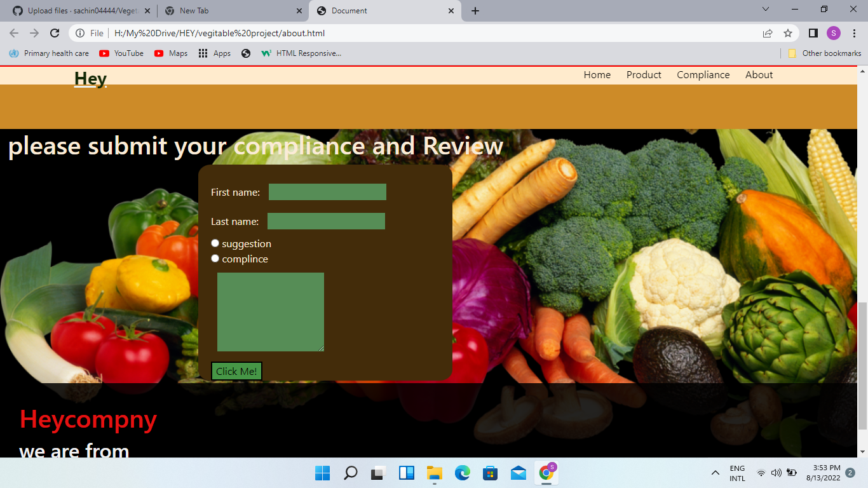Select the complince radio button
The height and width of the screenshot is (488, 868).
pos(215,258)
